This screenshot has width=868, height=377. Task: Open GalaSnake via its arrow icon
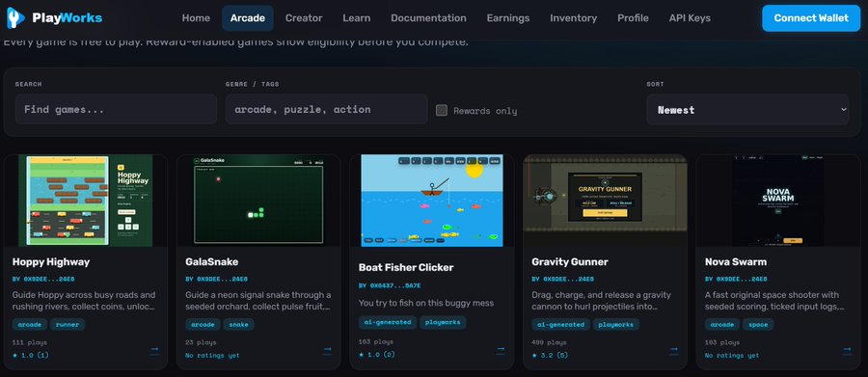point(328,350)
